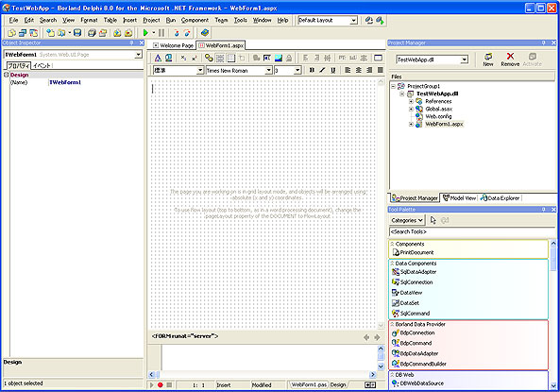Collapse the Data Components category
The image size is (560, 392).
coord(392,264)
